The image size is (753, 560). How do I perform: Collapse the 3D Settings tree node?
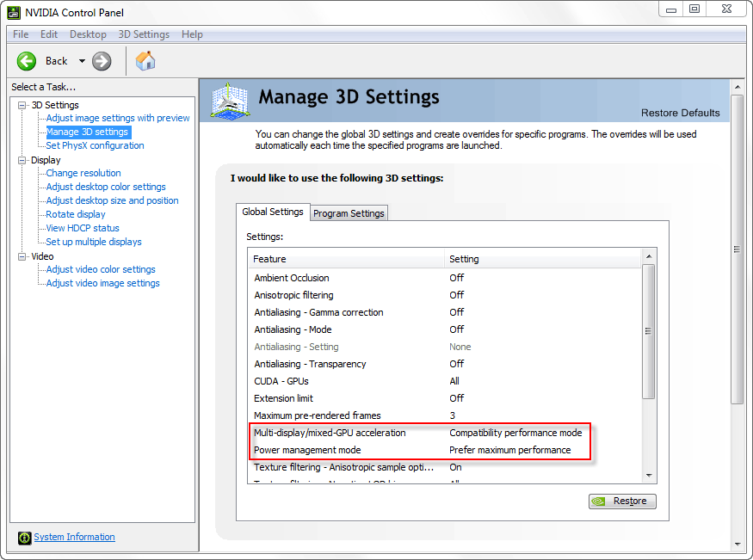point(22,105)
